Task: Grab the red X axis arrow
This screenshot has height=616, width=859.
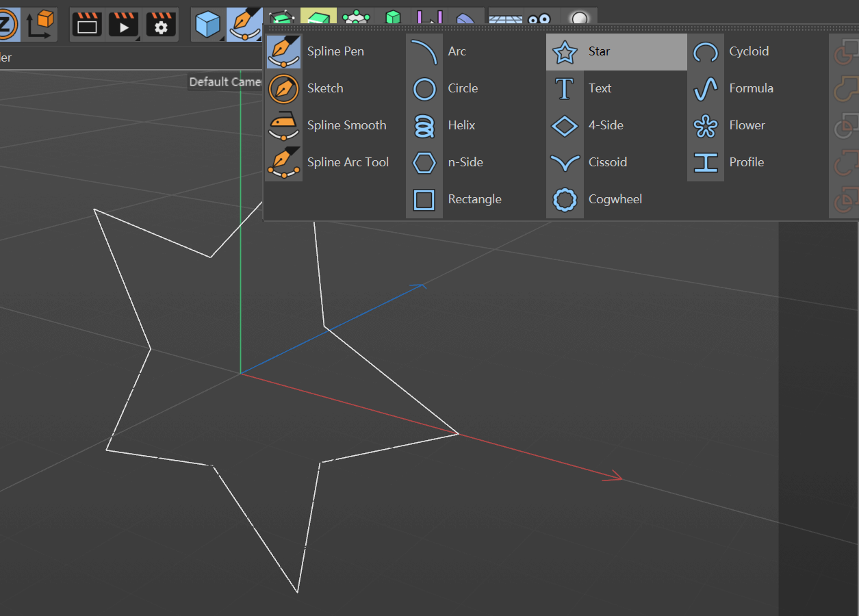Action: [x=612, y=476]
